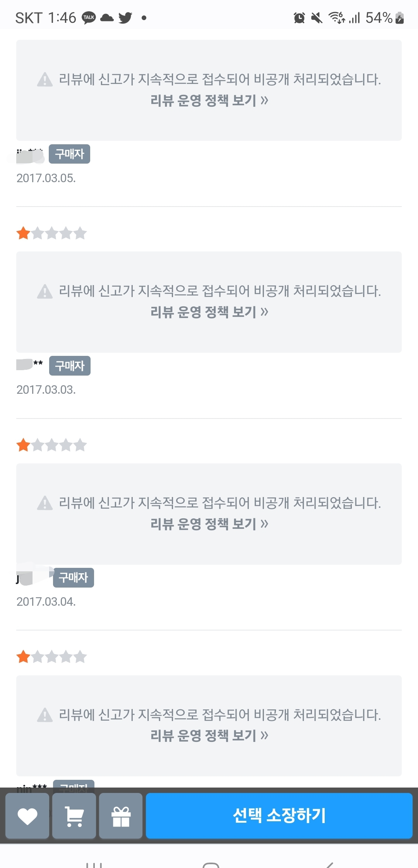Tap warning triangle icon in 2017.03.03 review

pyautogui.click(x=45, y=291)
